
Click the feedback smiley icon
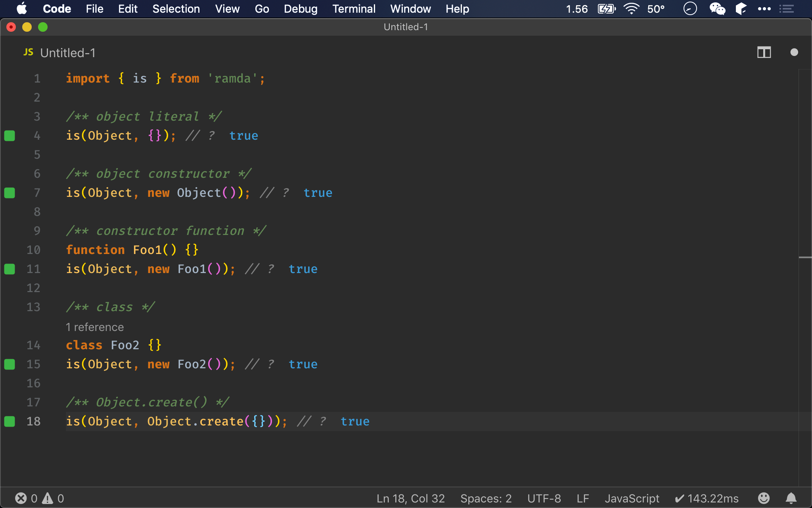point(764,498)
